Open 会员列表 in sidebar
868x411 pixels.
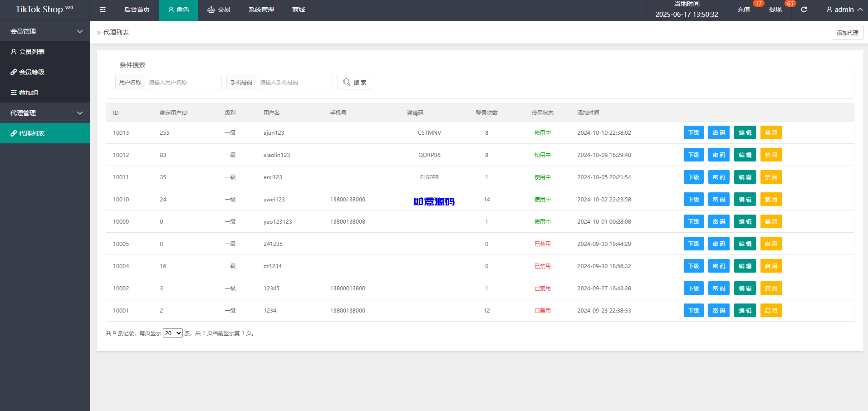(x=45, y=52)
